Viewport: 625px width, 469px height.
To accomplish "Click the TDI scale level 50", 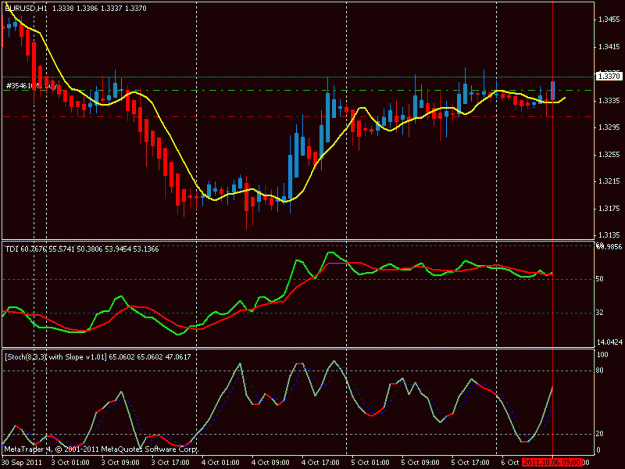I will tap(600, 279).
